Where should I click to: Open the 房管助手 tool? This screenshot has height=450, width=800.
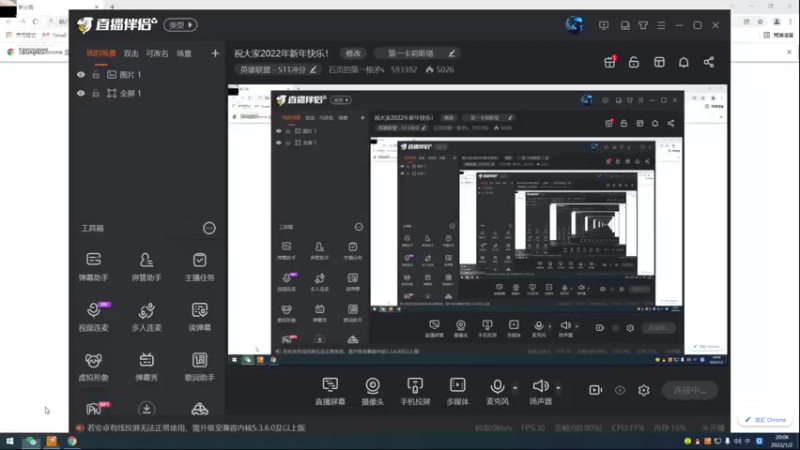coord(146,266)
